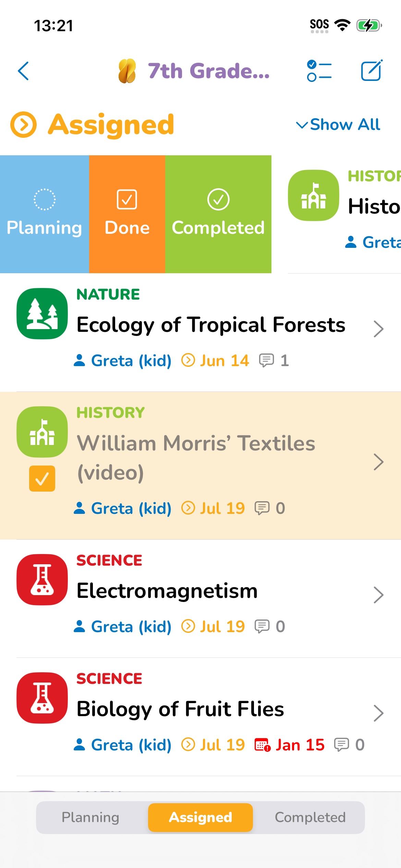Image resolution: width=401 pixels, height=868 pixels.
Task: Tap the 7th Grade title
Action: (208, 71)
